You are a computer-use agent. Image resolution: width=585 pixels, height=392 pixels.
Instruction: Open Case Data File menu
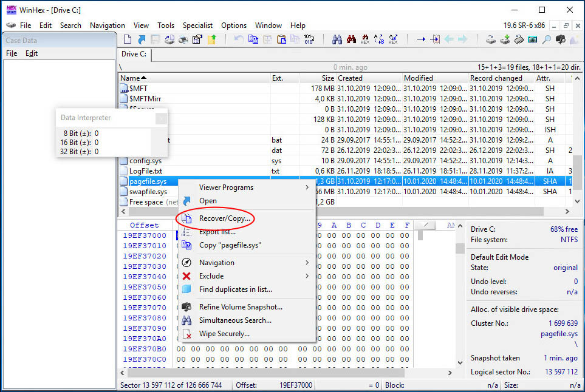coord(12,53)
